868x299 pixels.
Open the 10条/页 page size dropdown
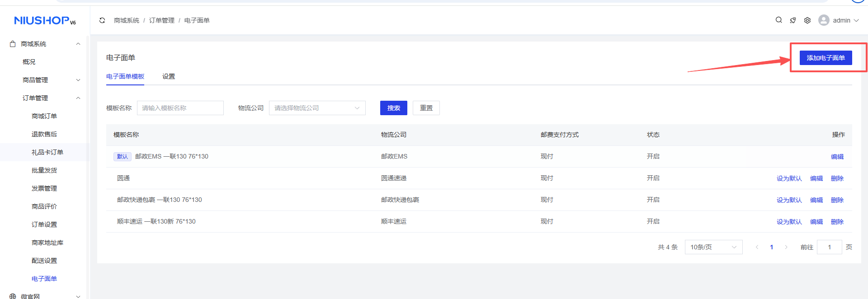point(713,247)
